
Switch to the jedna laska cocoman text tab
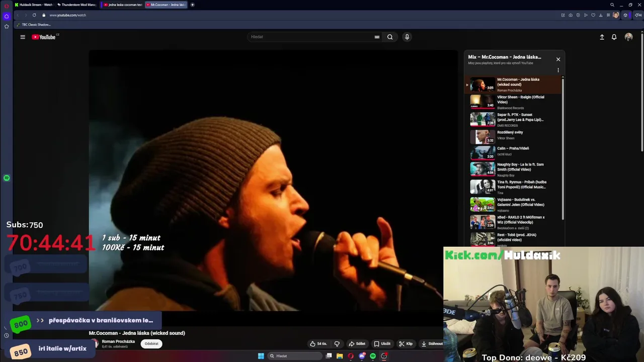123,5
